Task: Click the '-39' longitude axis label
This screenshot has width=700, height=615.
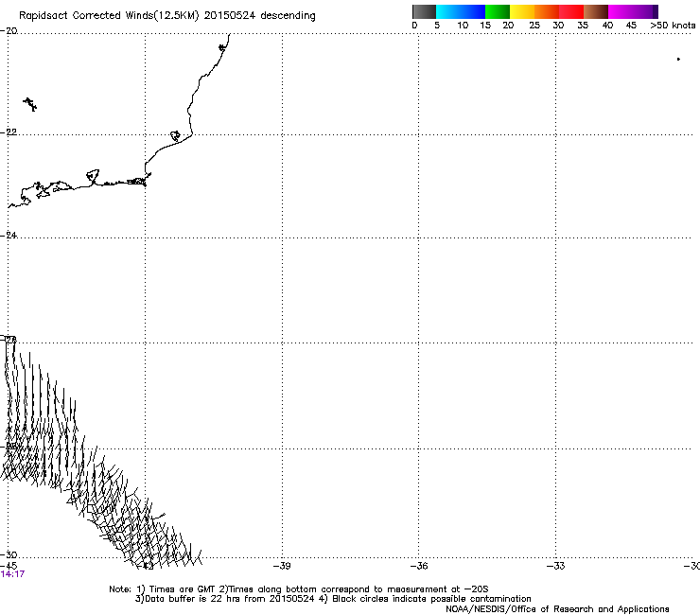Action: pyautogui.click(x=282, y=566)
